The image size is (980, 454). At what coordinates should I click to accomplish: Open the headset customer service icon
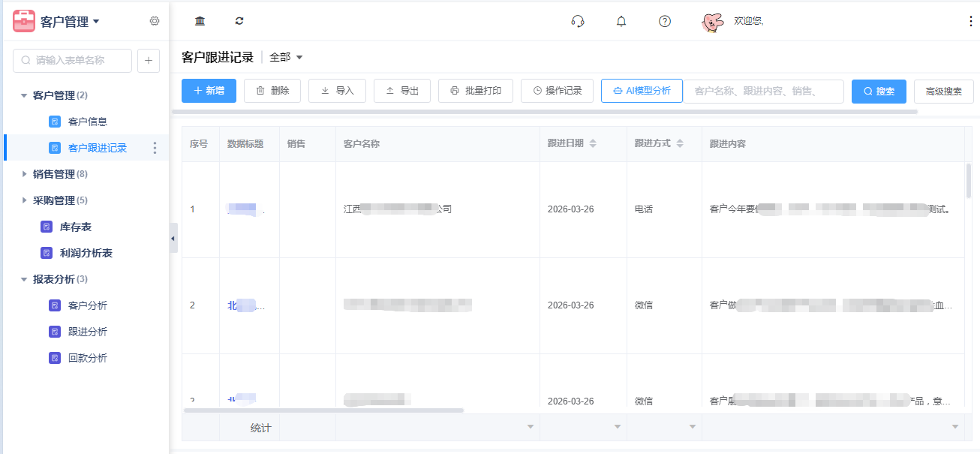577,21
